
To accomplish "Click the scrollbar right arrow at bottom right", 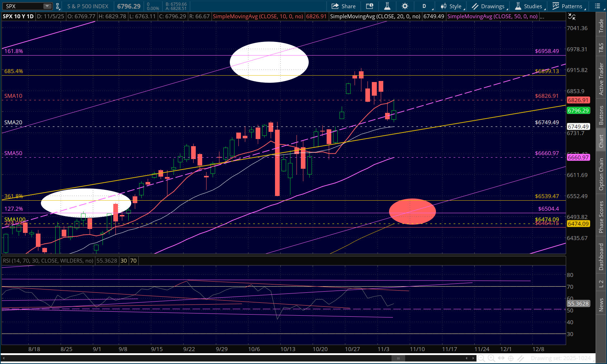I will pos(474,358).
